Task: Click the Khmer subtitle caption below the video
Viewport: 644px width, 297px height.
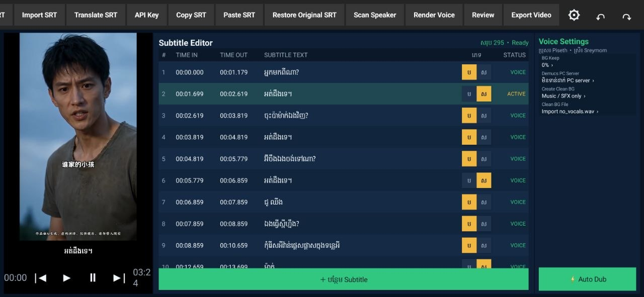Action: point(78,250)
